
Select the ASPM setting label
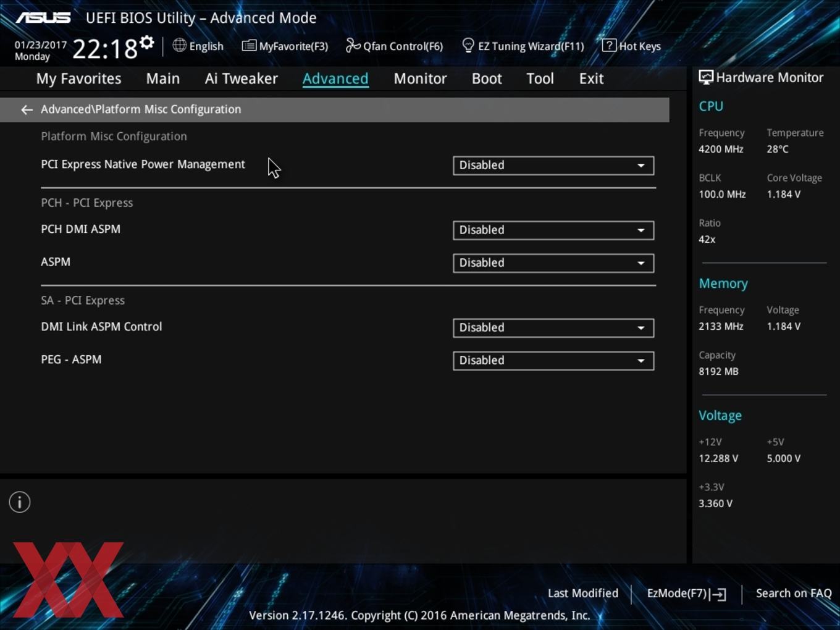56,262
